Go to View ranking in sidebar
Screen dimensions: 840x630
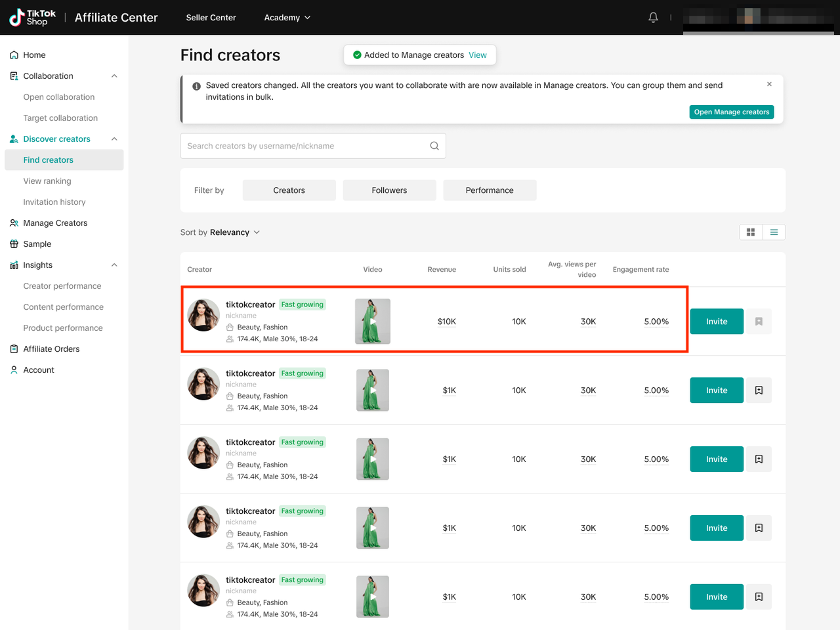(47, 181)
